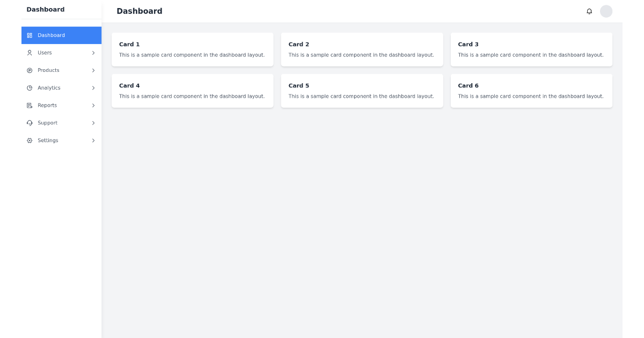Expand the Reports section chevron
644x338 pixels.
[93, 105]
